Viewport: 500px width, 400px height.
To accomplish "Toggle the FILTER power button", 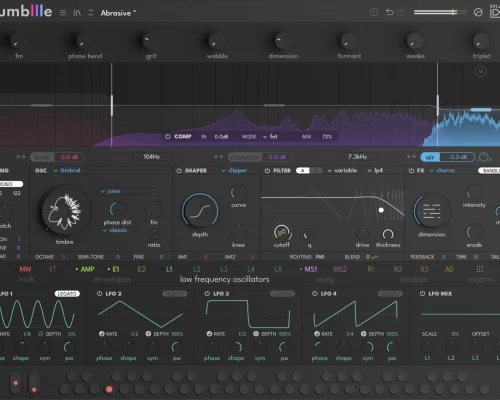I will click(x=267, y=171).
